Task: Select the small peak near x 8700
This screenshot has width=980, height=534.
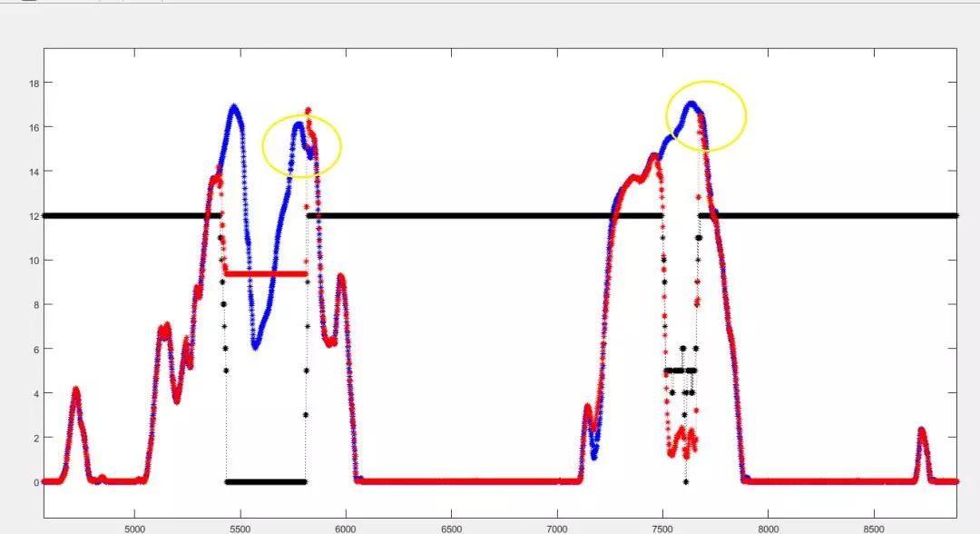Action: click(922, 430)
